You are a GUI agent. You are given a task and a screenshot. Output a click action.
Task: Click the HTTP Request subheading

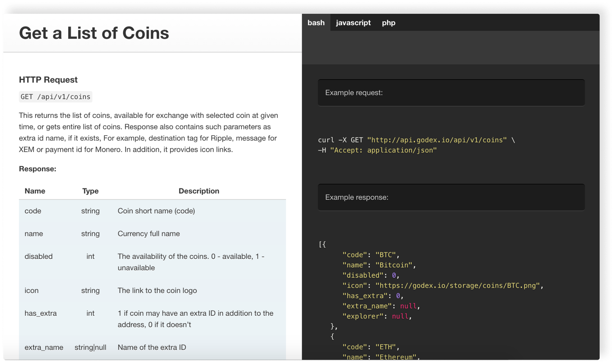coord(48,80)
